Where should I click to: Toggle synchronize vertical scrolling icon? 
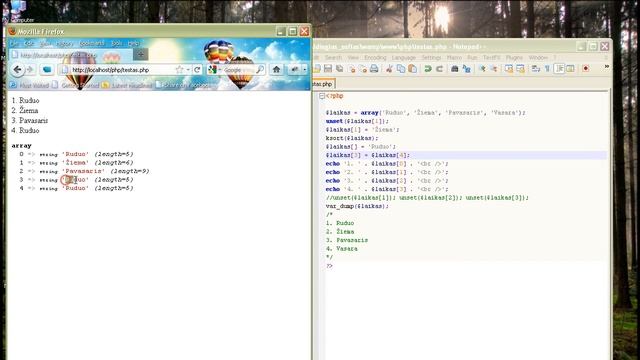[509, 69]
